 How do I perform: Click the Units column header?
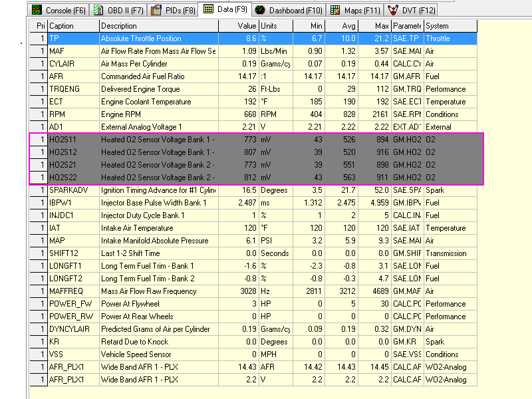(x=275, y=26)
